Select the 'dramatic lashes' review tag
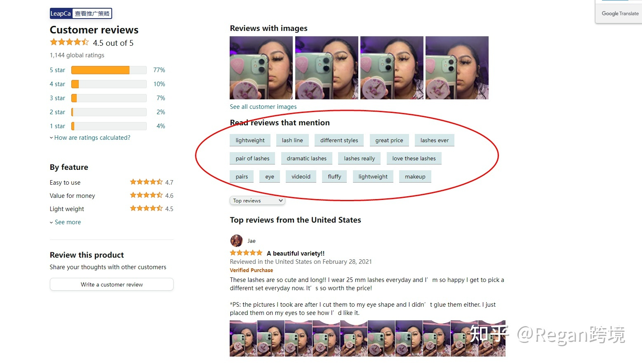 click(x=307, y=158)
